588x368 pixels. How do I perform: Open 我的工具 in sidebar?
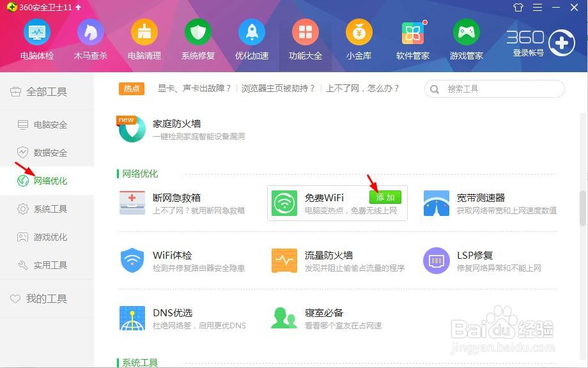pos(47,298)
